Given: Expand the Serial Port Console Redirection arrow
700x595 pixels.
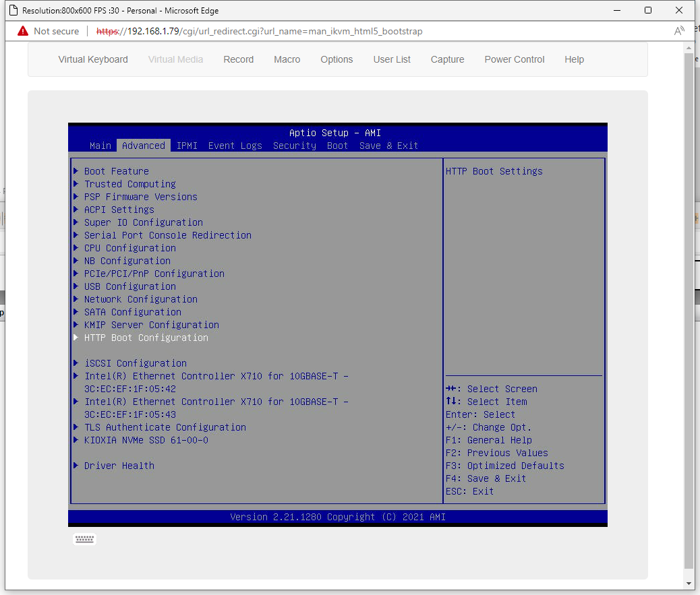Looking at the screenshot, I should tap(76, 235).
